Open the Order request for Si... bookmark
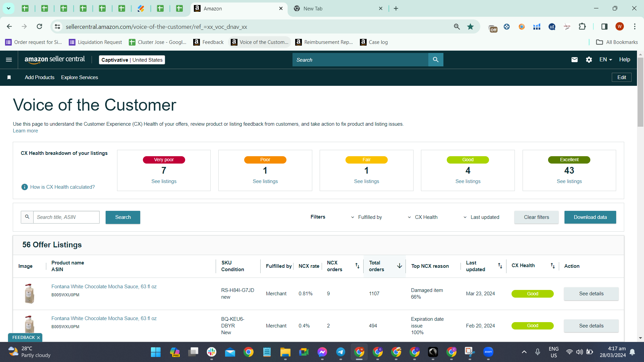 click(x=34, y=42)
